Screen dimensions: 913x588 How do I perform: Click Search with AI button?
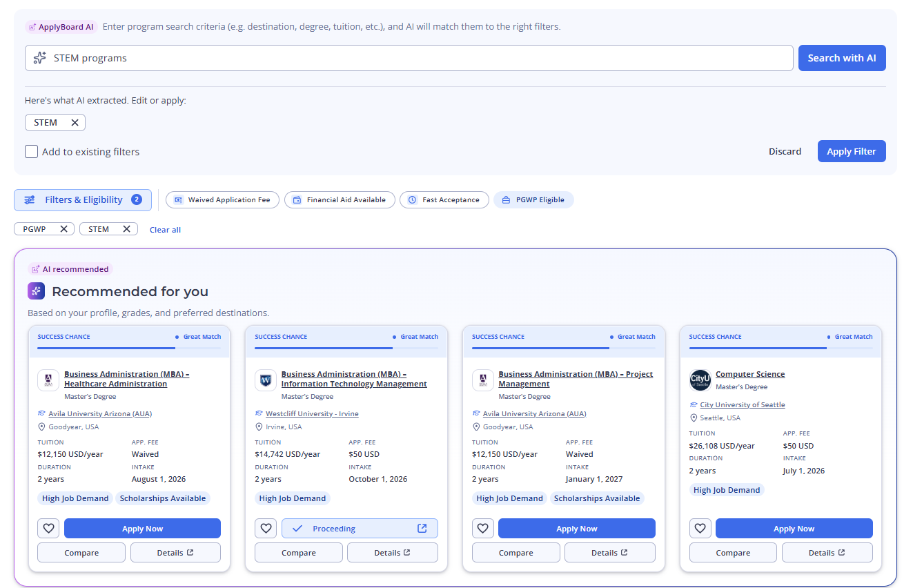click(x=842, y=58)
